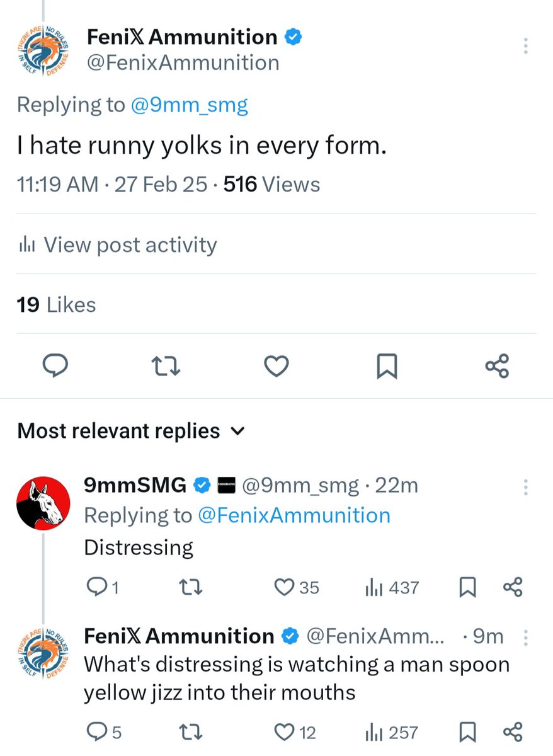
Task: View the 19 Likes list
Action: pyautogui.click(x=57, y=305)
